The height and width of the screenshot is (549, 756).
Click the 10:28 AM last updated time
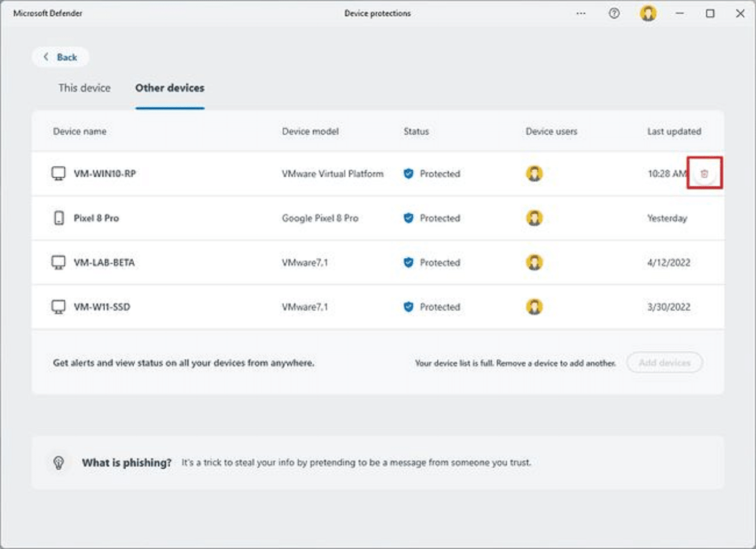[x=667, y=174]
